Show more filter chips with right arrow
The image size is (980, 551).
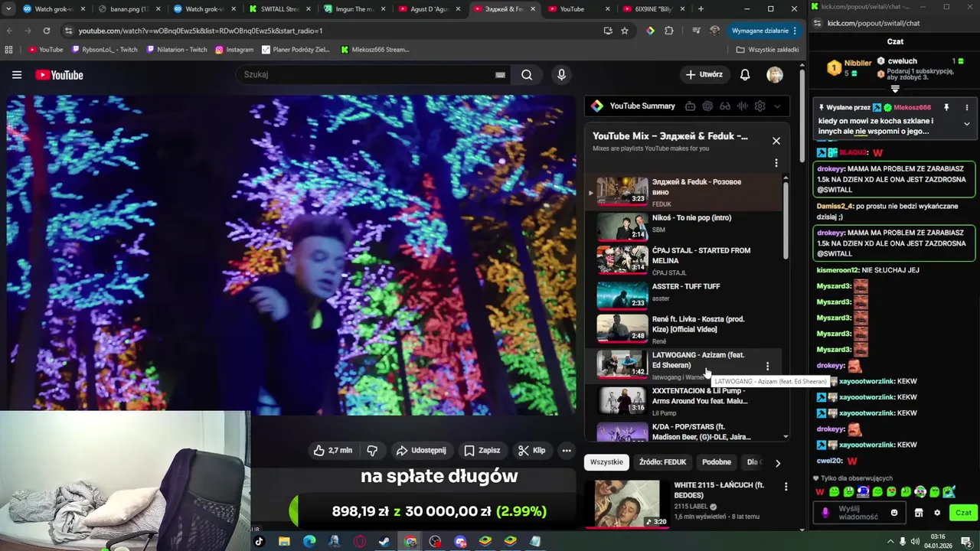pos(778,463)
